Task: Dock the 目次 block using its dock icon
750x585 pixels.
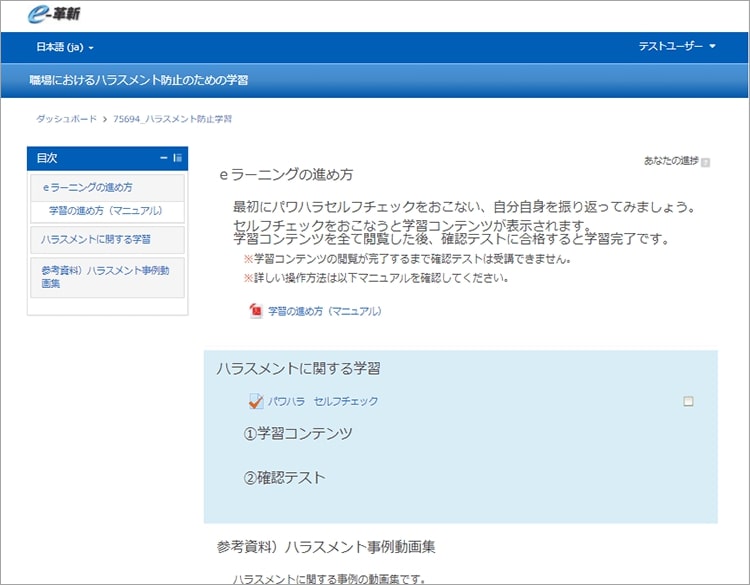Action: (177, 157)
